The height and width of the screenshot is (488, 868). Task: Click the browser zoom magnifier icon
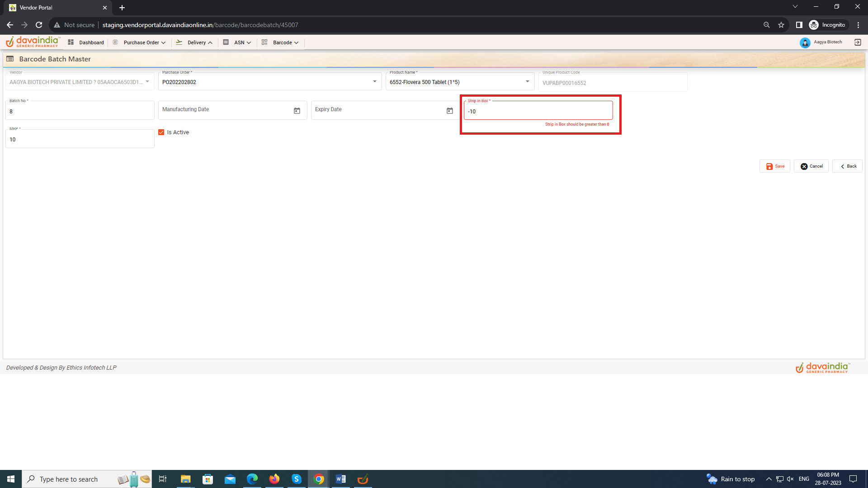[x=766, y=25]
